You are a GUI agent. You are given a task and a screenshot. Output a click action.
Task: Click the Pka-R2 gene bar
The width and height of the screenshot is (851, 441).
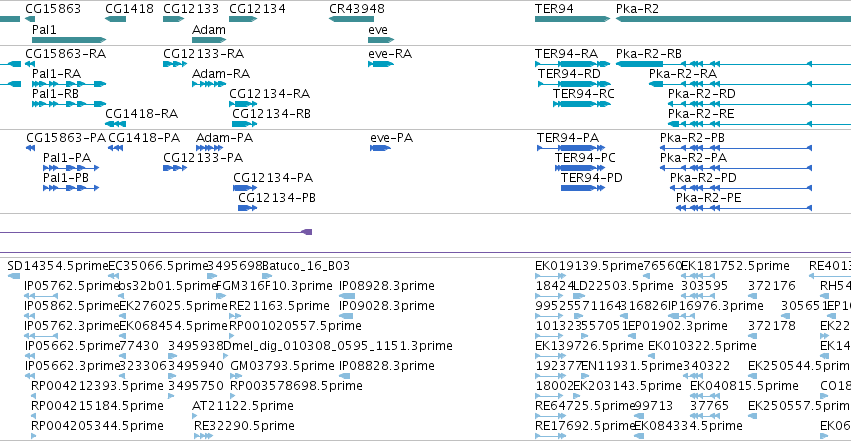coord(733,19)
